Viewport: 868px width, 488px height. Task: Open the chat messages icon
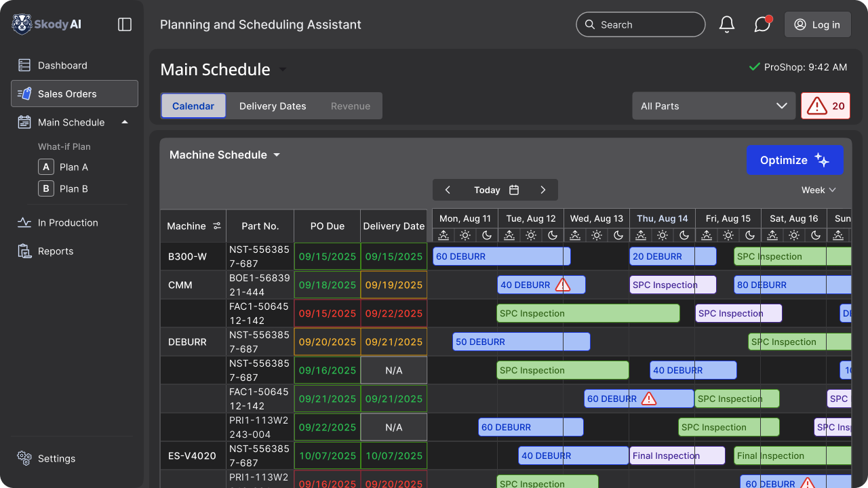tap(763, 24)
